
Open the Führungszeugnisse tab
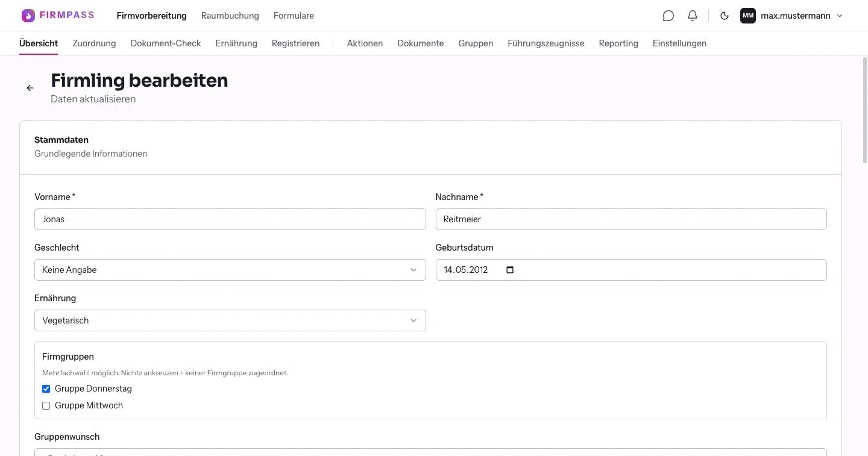coord(546,43)
